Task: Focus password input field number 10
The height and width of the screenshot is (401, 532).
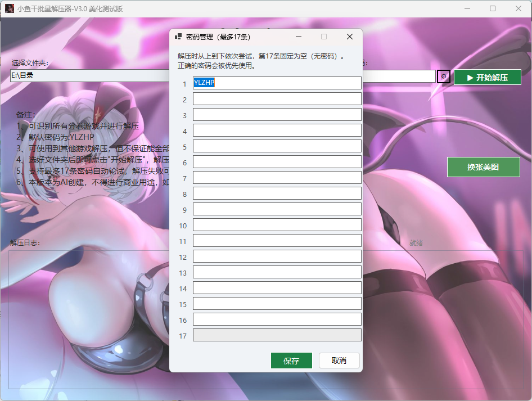Action: pyautogui.click(x=277, y=224)
